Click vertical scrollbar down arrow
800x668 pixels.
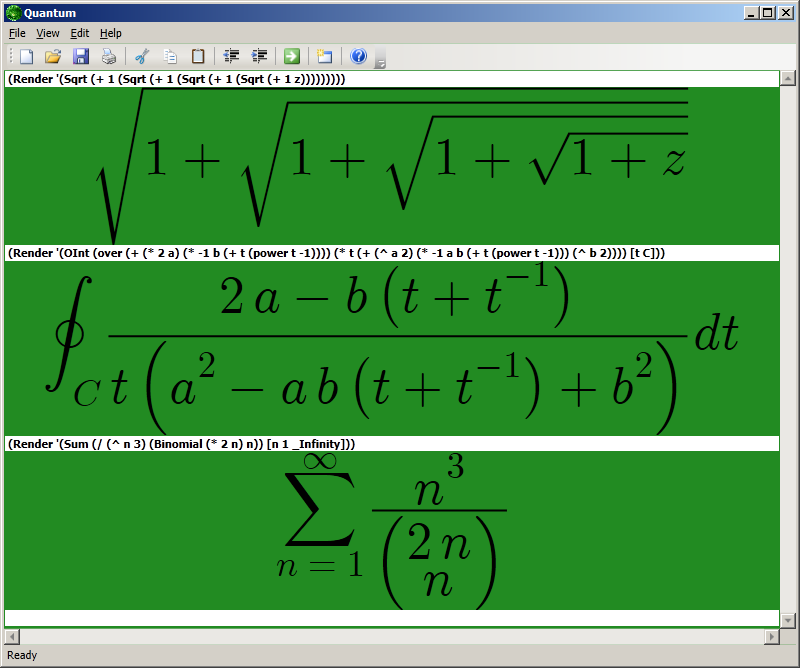coord(788,621)
